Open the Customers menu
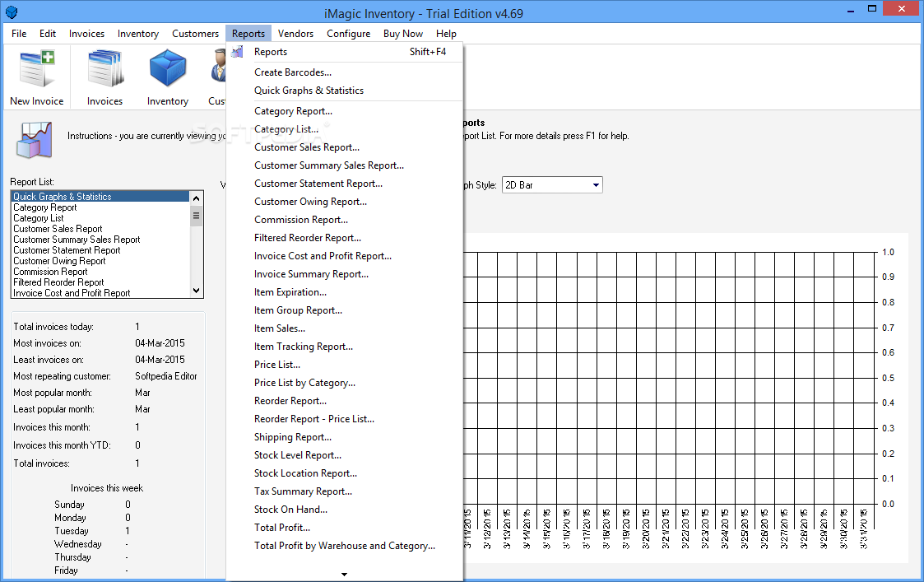 195,34
